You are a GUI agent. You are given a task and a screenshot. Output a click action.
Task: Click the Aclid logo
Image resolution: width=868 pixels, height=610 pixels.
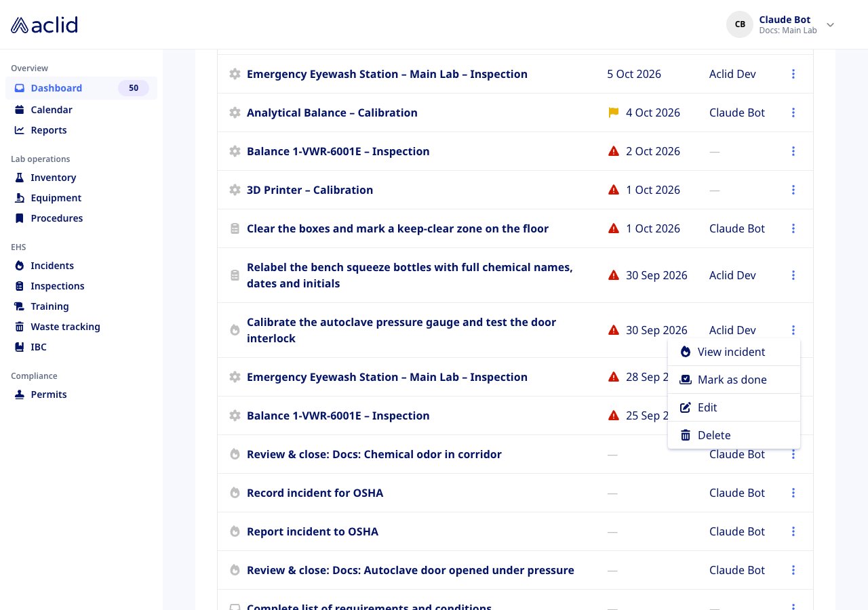tap(44, 25)
